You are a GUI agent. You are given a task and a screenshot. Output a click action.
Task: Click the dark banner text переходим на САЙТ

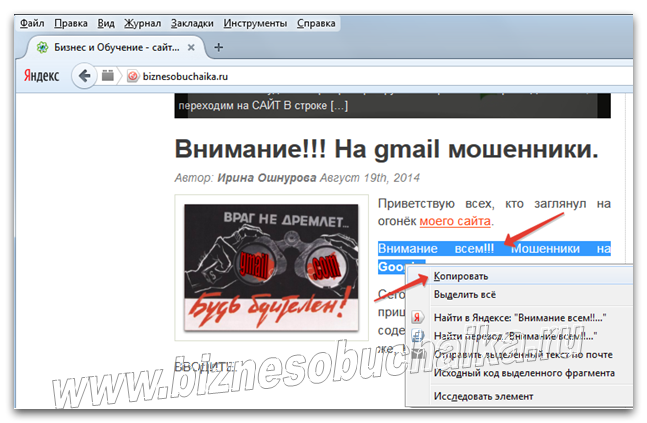(x=263, y=106)
